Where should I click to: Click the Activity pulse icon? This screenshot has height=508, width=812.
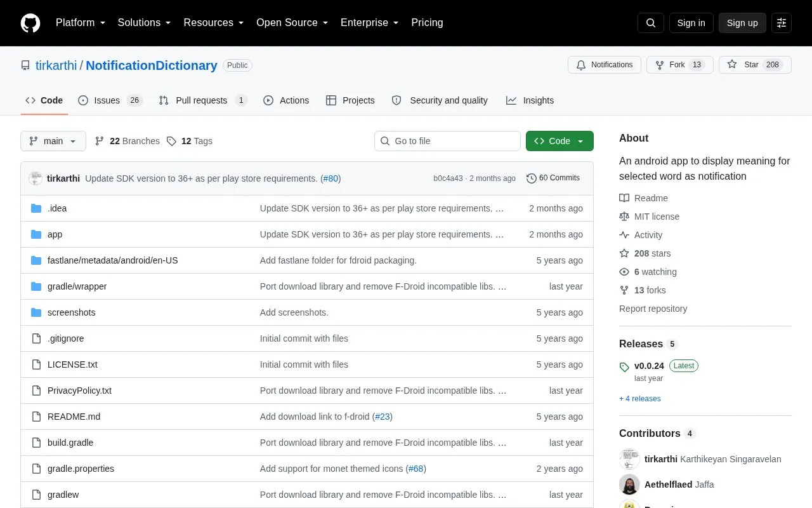click(x=624, y=235)
